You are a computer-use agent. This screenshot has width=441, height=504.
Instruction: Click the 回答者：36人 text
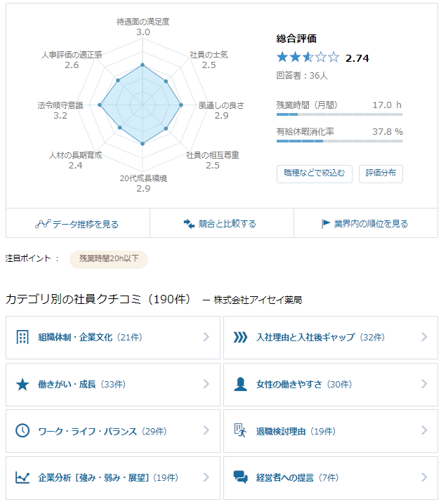302,76
